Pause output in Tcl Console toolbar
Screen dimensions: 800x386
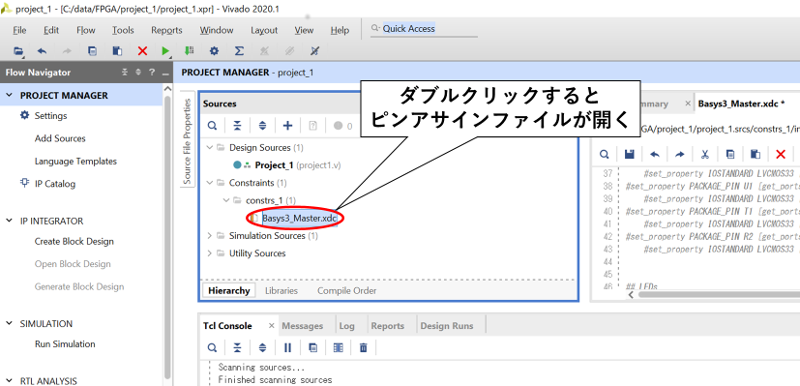click(288, 348)
